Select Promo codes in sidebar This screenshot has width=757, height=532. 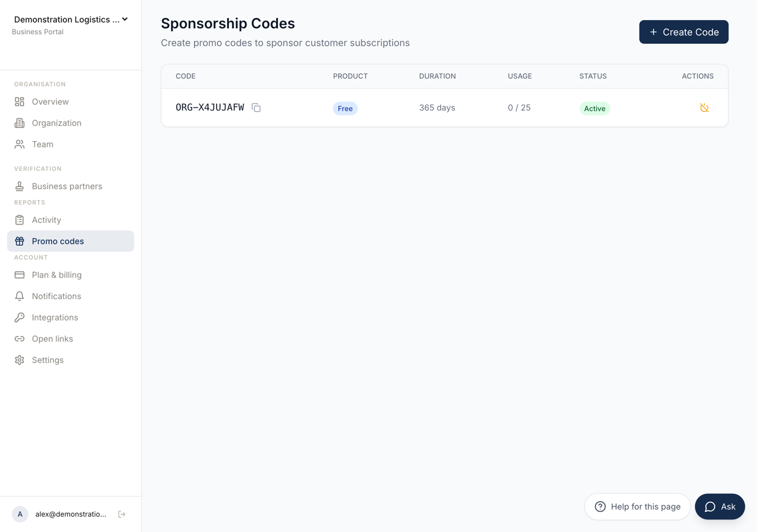[70, 241]
